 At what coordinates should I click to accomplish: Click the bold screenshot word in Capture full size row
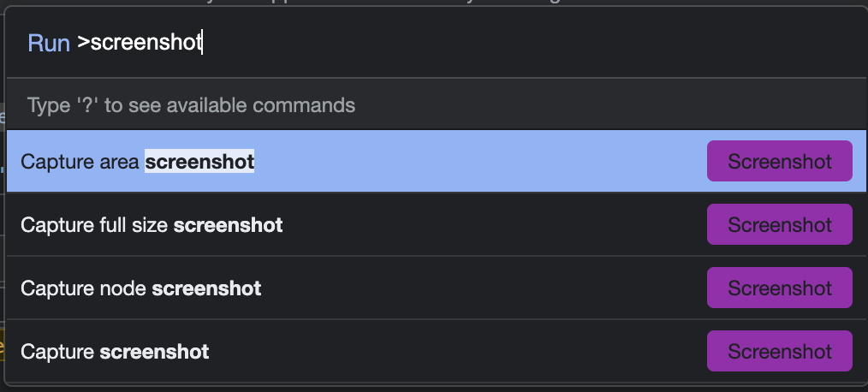(228, 225)
